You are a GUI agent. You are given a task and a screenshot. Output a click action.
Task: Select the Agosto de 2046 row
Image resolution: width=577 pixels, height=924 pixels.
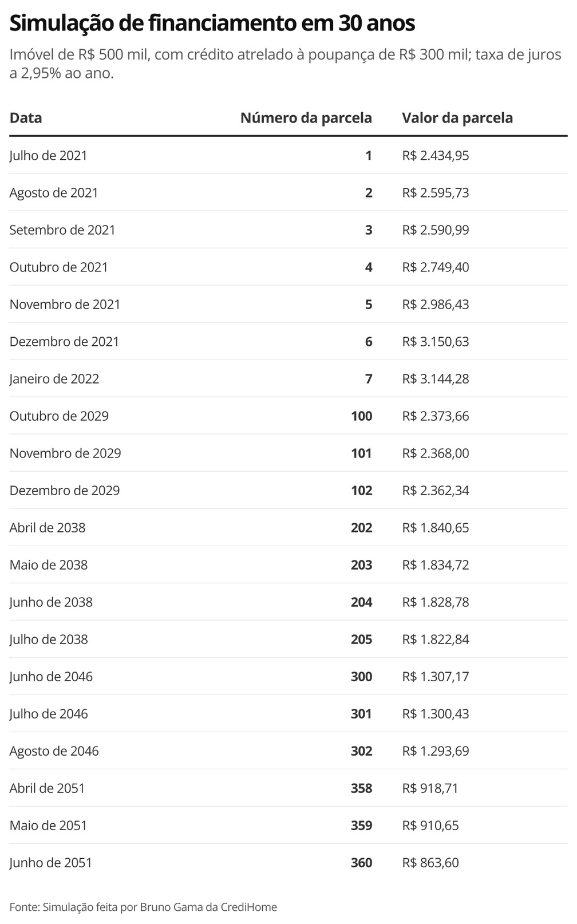(x=288, y=751)
